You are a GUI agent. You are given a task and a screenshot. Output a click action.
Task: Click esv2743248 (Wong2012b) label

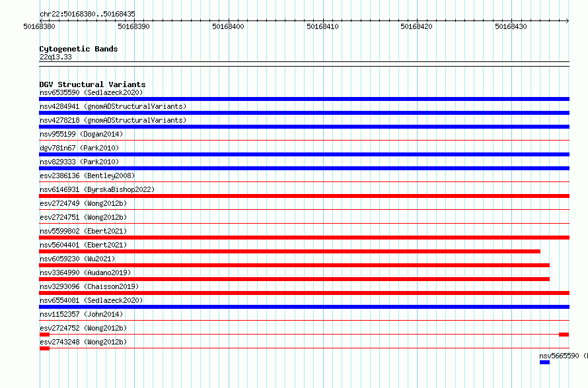(83, 342)
